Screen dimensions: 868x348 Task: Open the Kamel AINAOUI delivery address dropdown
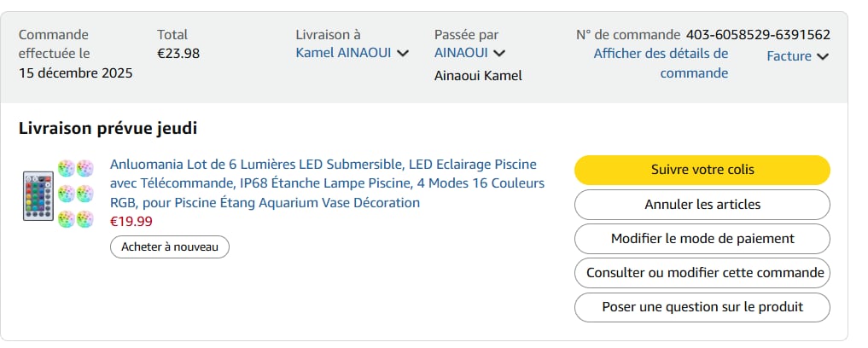(x=343, y=53)
